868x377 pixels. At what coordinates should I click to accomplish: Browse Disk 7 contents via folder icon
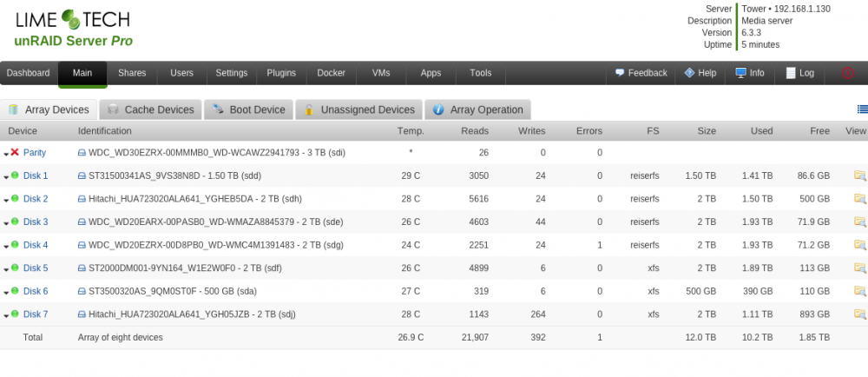pyautogui.click(x=859, y=314)
